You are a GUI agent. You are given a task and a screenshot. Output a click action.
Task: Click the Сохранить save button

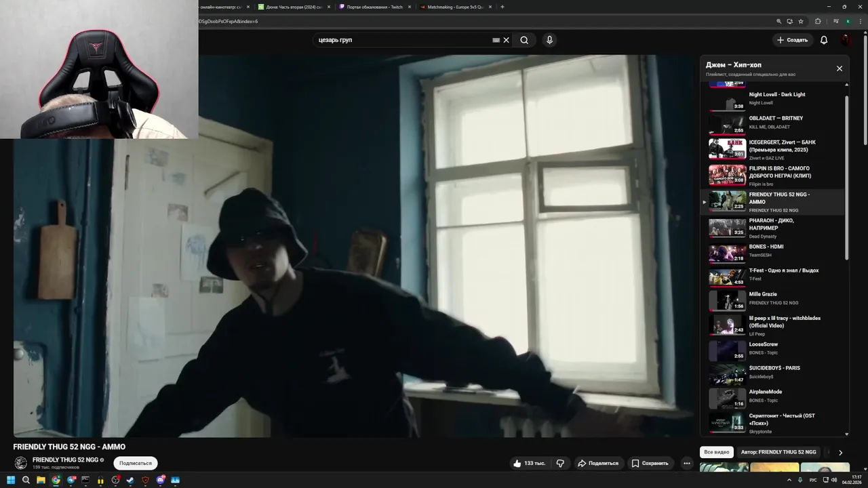click(650, 463)
